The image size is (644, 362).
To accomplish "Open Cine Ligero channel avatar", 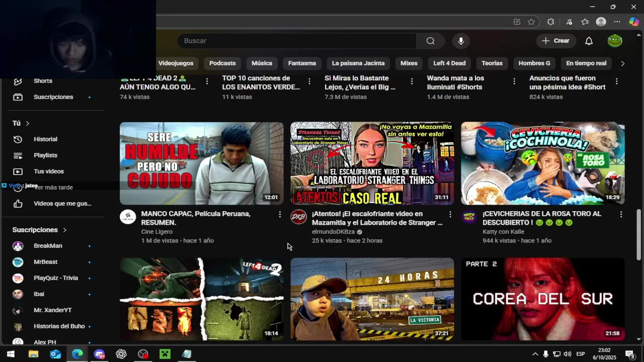I will 128,217.
